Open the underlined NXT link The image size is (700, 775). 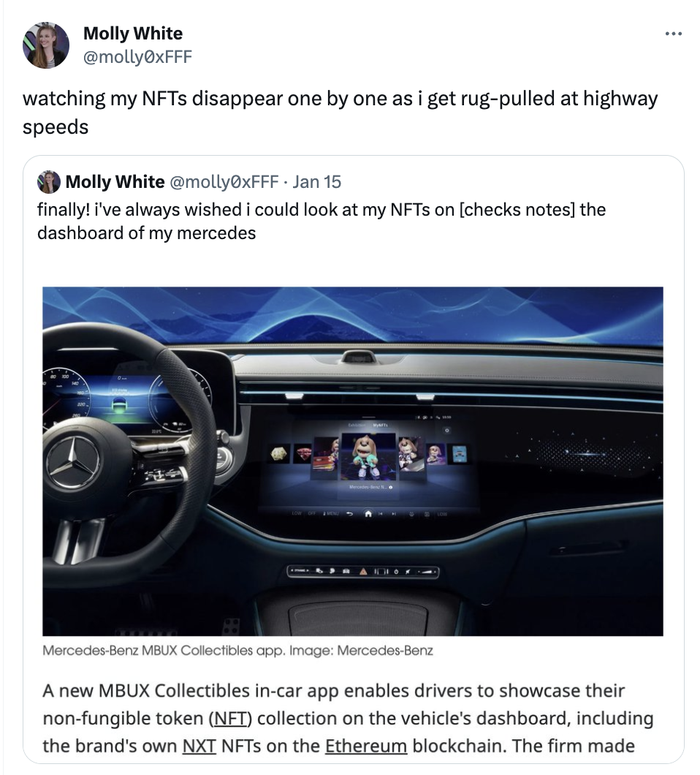click(197, 746)
